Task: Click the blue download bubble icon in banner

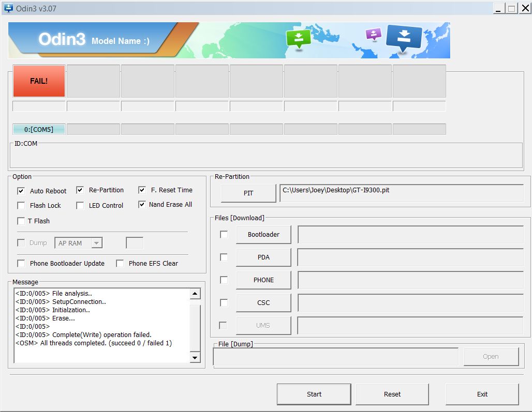Action: [404, 38]
